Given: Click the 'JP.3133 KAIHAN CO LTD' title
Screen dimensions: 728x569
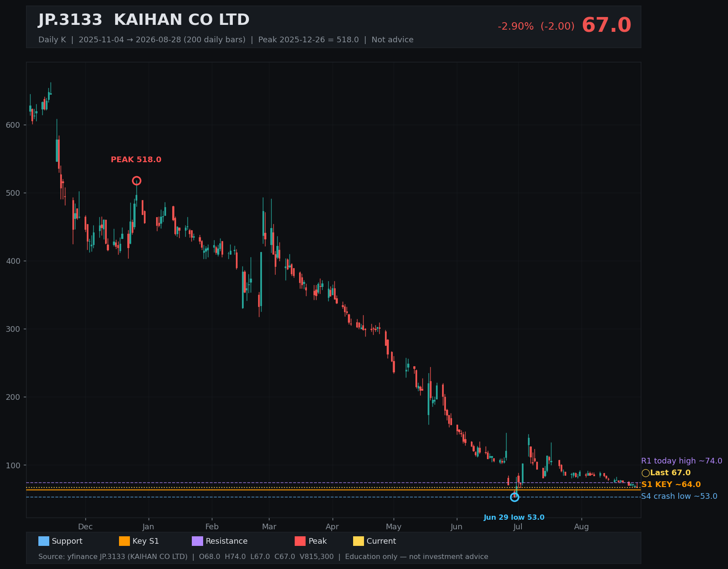Looking at the screenshot, I should point(144,20).
